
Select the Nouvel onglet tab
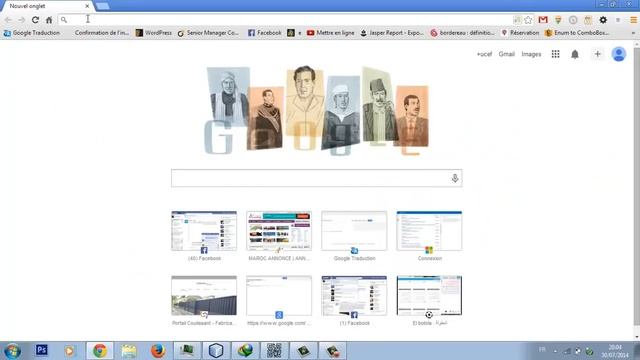coord(46,6)
